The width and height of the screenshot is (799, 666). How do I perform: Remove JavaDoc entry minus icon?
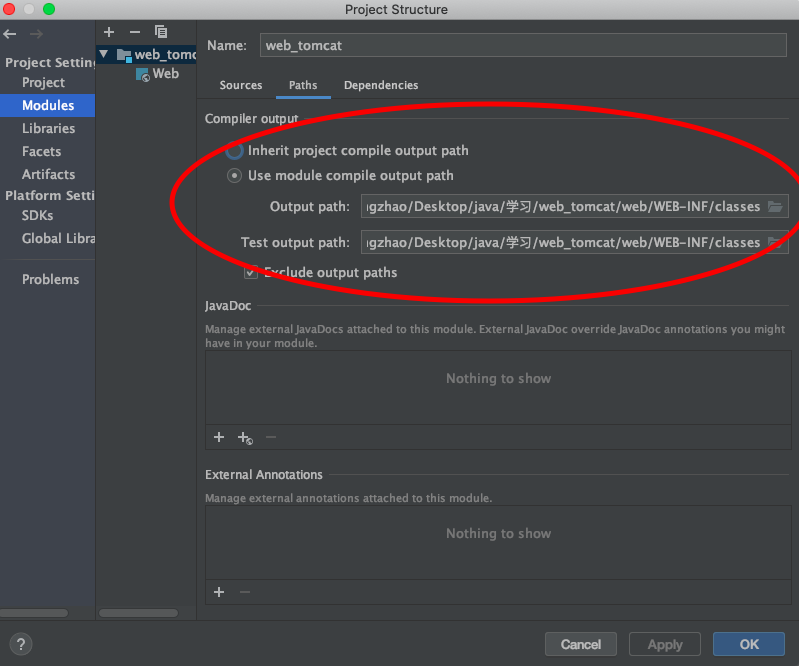pyautogui.click(x=271, y=437)
